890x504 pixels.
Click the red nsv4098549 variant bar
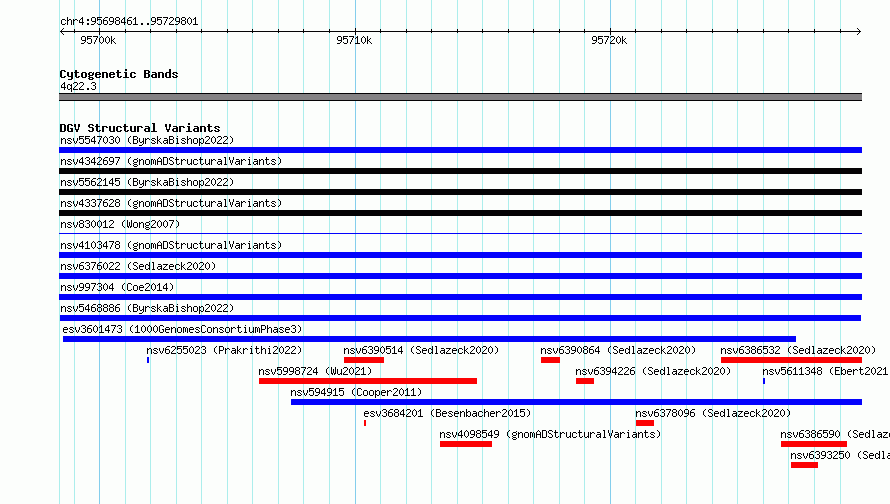click(x=466, y=444)
